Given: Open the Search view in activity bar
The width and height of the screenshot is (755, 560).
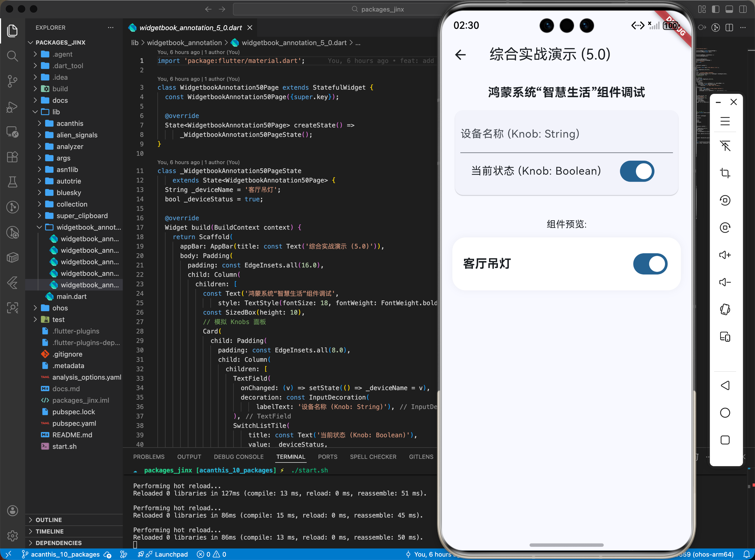Looking at the screenshot, I should [x=13, y=56].
